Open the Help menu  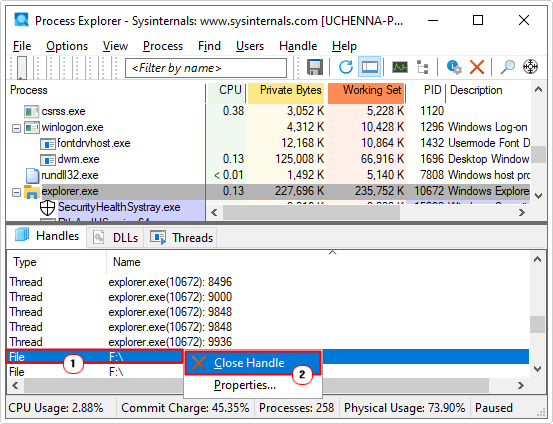pyautogui.click(x=344, y=46)
